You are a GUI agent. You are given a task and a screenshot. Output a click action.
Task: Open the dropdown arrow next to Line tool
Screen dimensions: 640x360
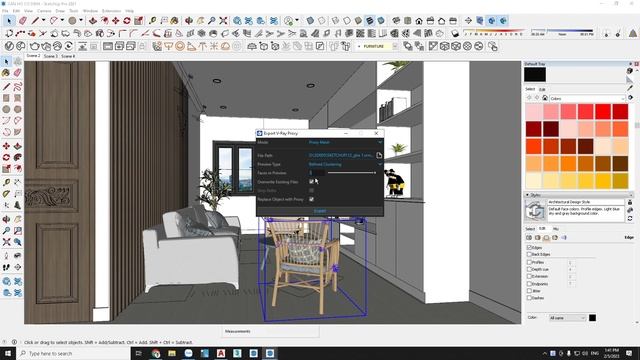43,20
